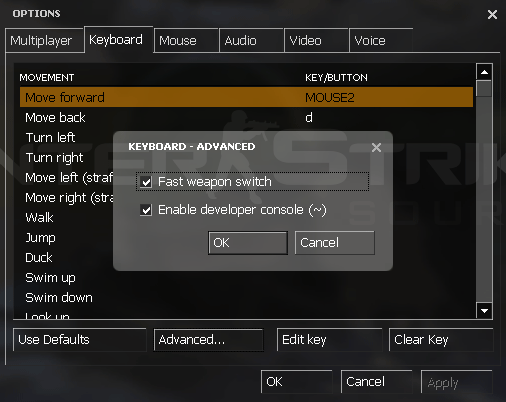Click the scrollbar up arrow
The height and width of the screenshot is (402, 506).
[x=484, y=72]
